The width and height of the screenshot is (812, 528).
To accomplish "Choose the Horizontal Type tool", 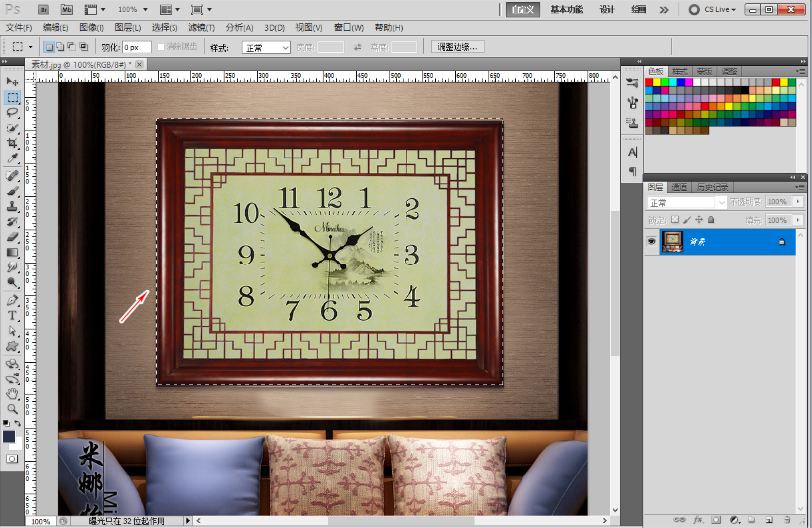I will click(13, 315).
